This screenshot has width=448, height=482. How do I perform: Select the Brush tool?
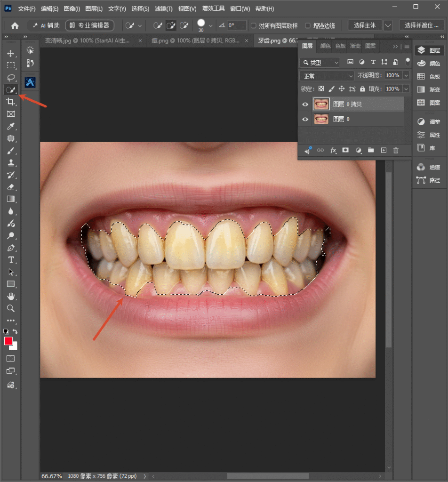[11, 151]
